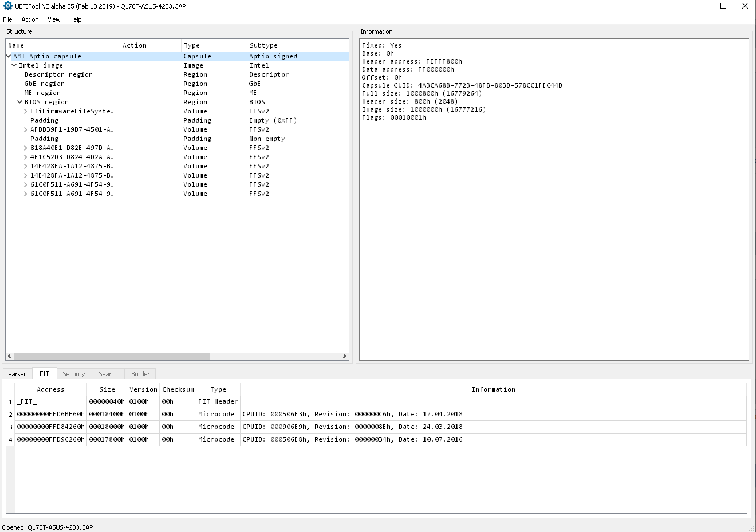The width and height of the screenshot is (756, 532).
Task: Click the FIT Address column header
Action: click(x=50, y=389)
